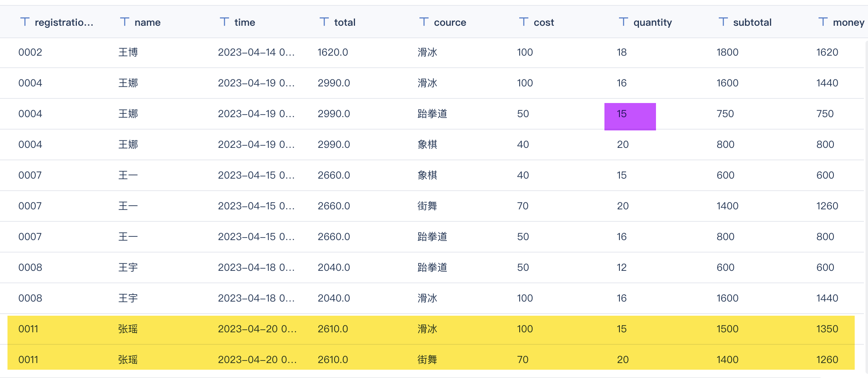Click the text-type icon beside time header
This screenshot has height=378, width=868.
(224, 22)
